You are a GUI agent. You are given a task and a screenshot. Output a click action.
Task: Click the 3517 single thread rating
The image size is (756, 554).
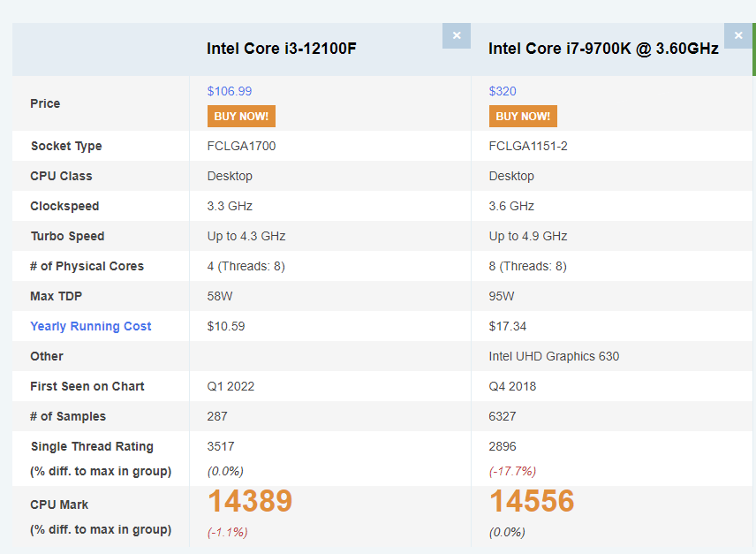[220, 446]
